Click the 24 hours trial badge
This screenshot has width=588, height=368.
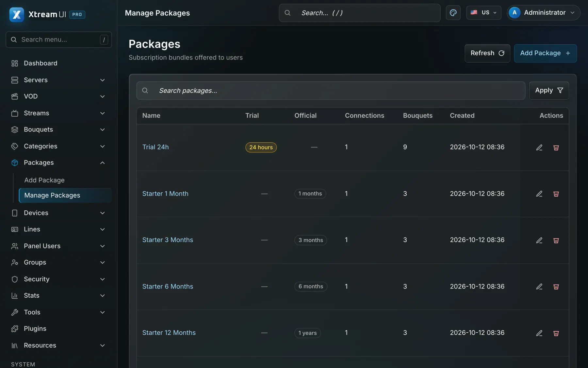261,147
